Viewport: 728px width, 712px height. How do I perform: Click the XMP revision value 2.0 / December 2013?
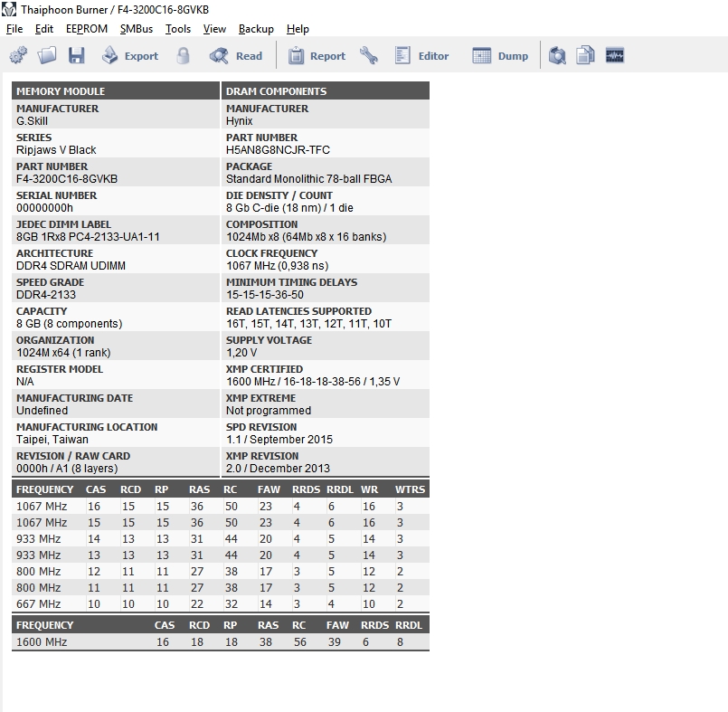tap(278, 468)
